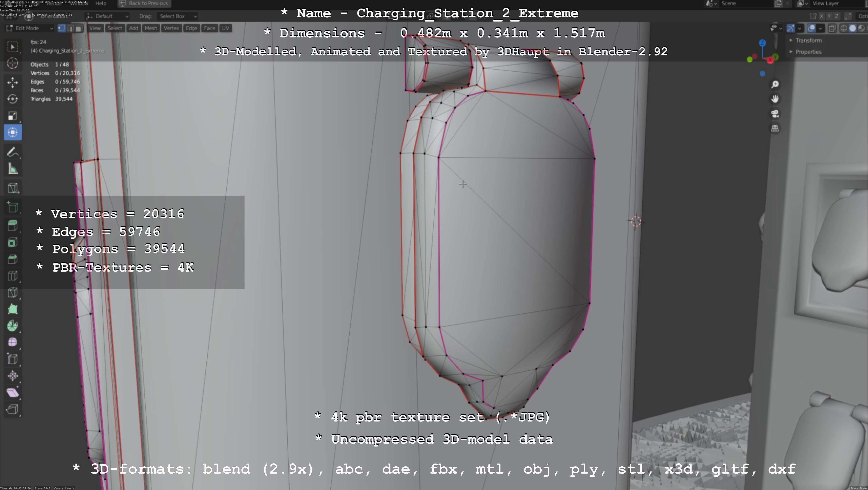Screen dimensions: 868x490
Task: Select the Scale tool
Action: (x=12, y=116)
